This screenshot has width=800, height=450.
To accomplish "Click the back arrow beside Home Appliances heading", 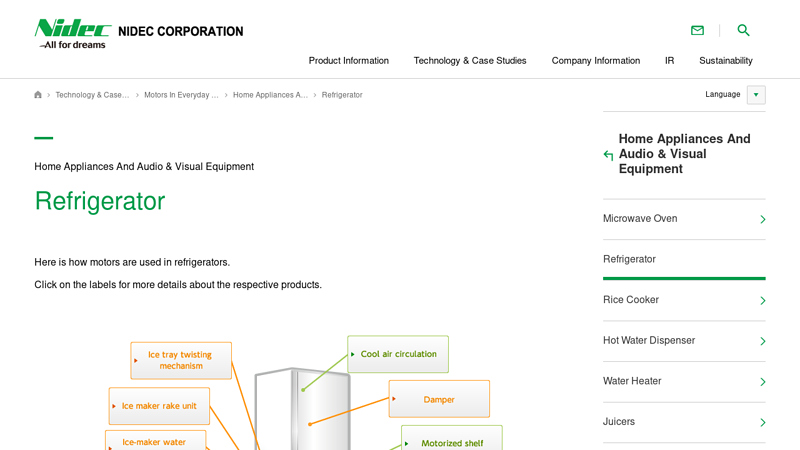I will 608,155.
